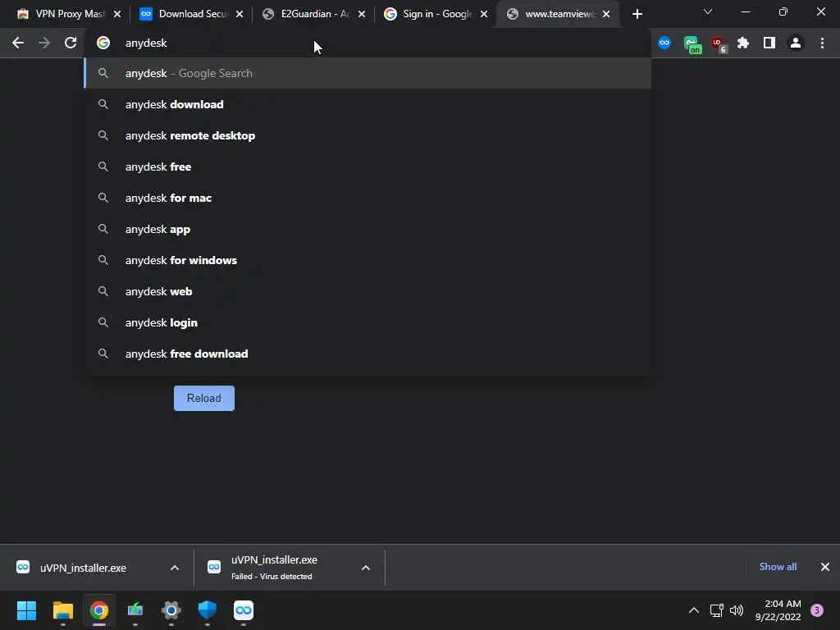This screenshot has height=630, width=840.
Task: Pick the 'anydesk free download' suggestion
Action: pos(367,354)
